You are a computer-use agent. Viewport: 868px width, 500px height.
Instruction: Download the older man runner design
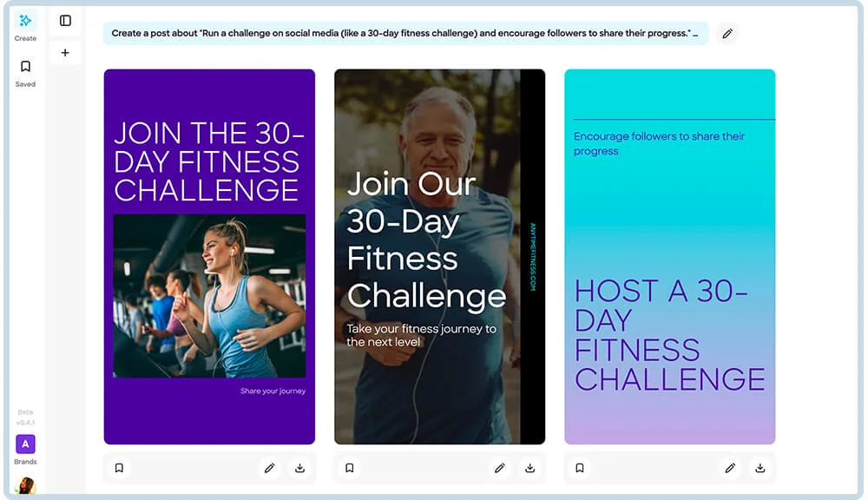point(530,468)
